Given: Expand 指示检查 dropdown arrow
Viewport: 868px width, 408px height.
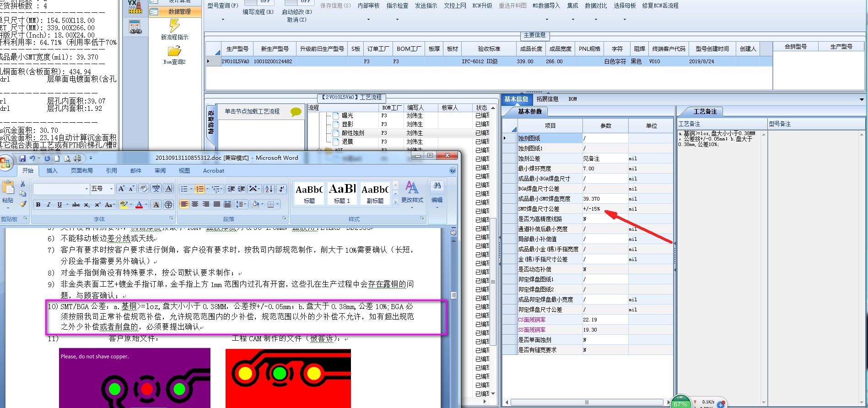Looking at the screenshot, I should [x=397, y=20].
